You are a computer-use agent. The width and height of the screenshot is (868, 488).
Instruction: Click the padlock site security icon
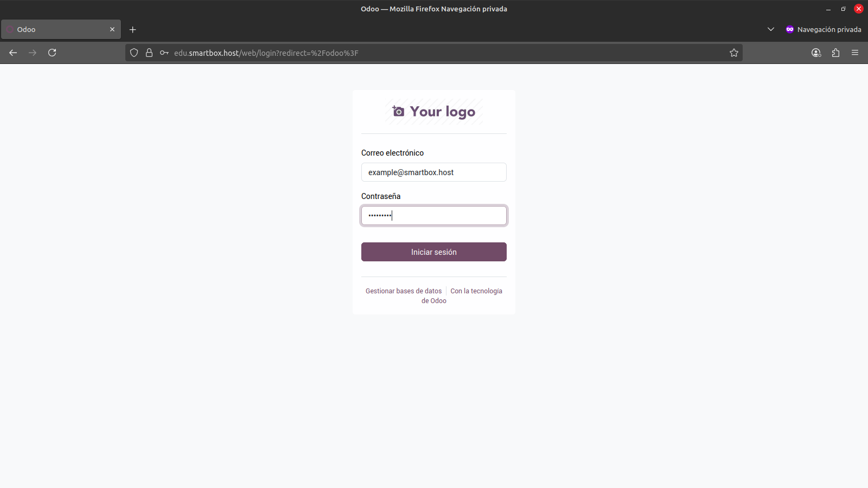click(x=149, y=53)
